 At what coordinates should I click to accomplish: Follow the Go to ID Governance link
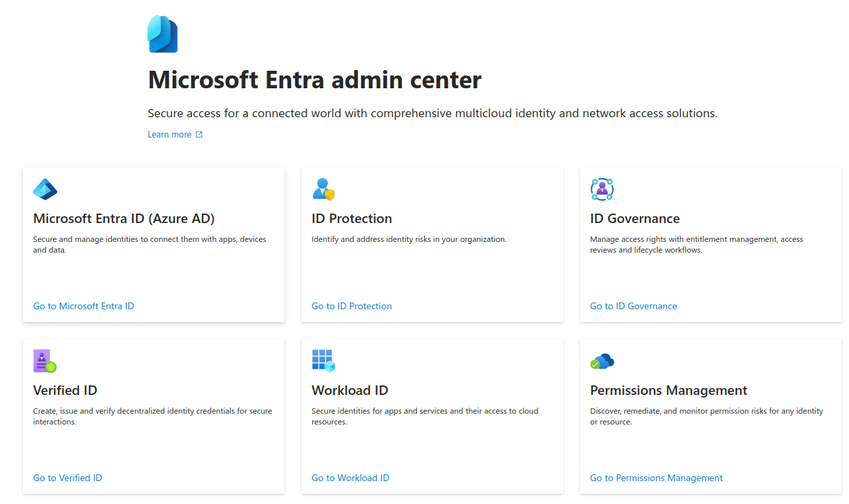point(633,306)
